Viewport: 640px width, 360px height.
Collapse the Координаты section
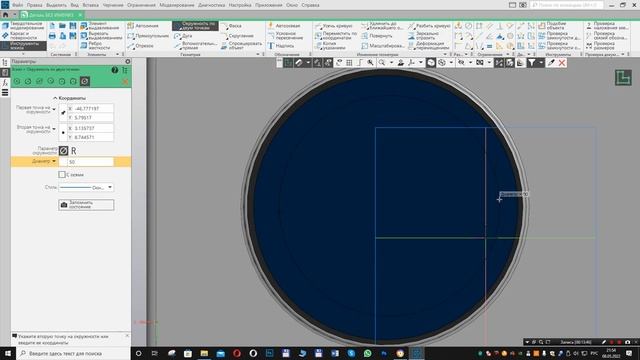tap(55, 98)
